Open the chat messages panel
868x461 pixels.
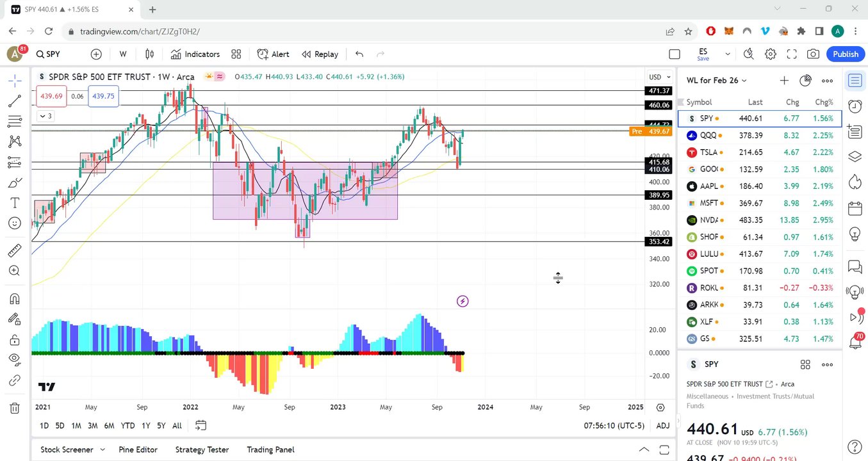point(854,266)
